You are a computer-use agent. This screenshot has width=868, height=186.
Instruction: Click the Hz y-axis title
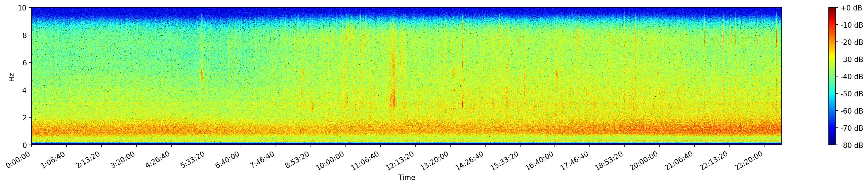coord(12,76)
